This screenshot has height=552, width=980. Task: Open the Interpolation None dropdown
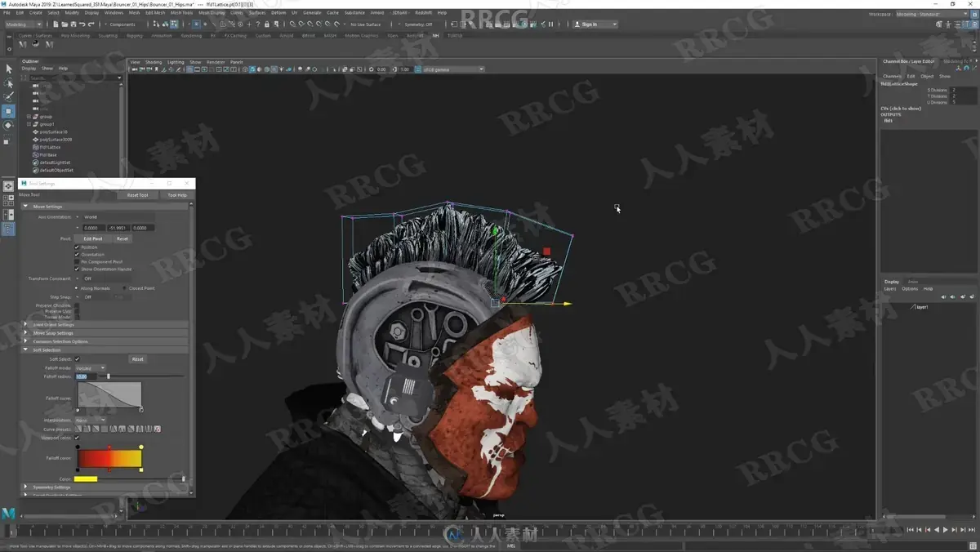pos(91,420)
